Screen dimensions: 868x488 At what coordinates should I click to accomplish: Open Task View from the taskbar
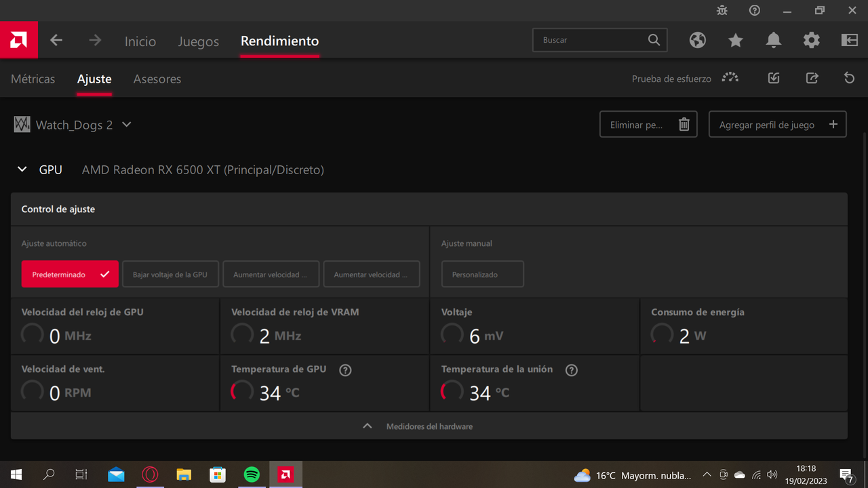point(81,475)
